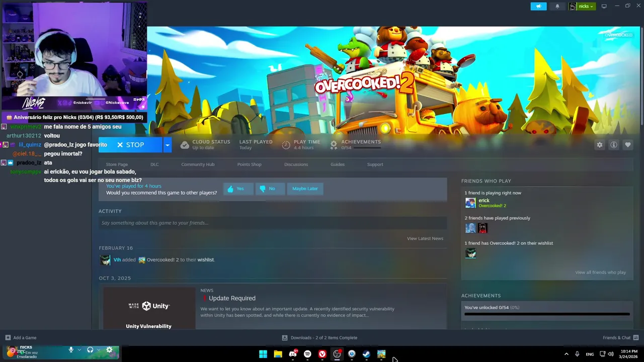Open Play Time clock icon
Screen dimensions: 644x362
286,145
